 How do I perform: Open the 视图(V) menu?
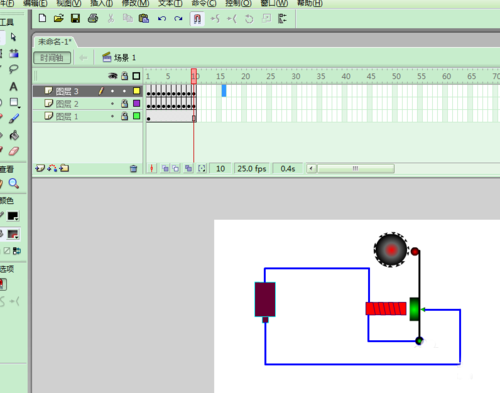pyautogui.click(x=69, y=3)
